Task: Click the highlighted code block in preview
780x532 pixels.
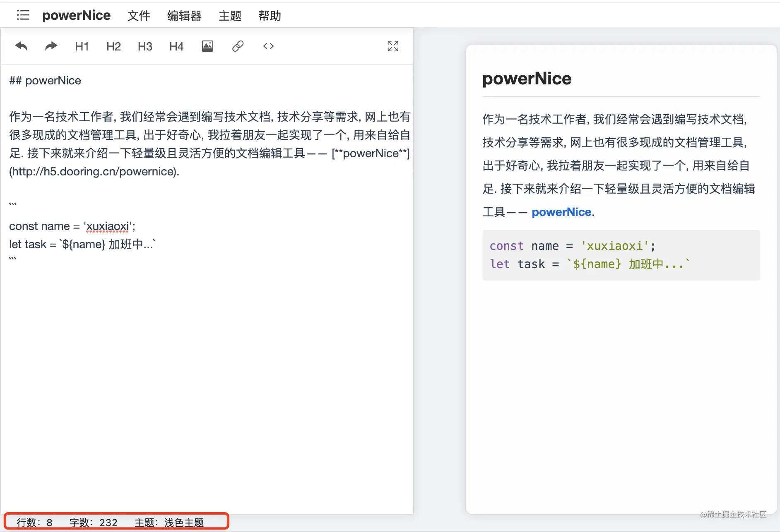Action: click(x=621, y=255)
